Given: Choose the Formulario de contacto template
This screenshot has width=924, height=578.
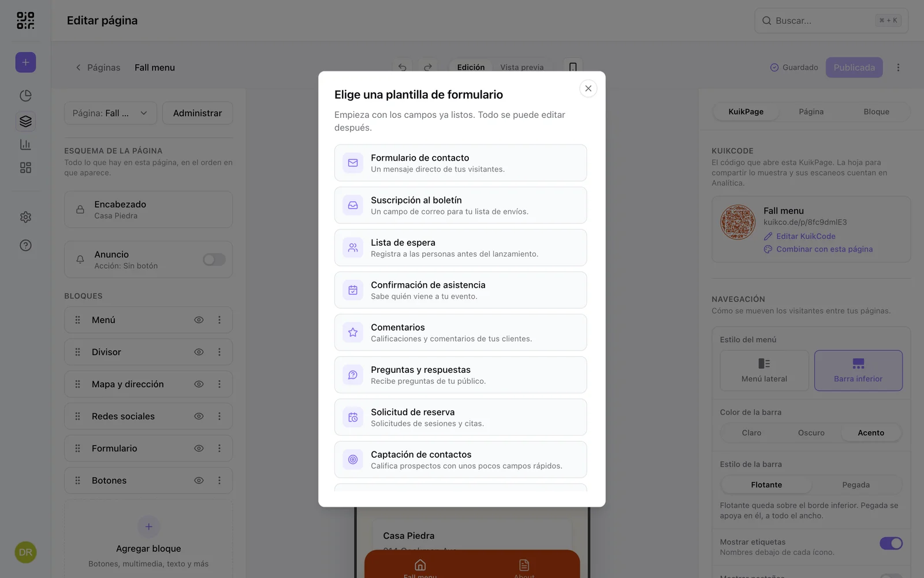Looking at the screenshot, I should coord(460,163).
